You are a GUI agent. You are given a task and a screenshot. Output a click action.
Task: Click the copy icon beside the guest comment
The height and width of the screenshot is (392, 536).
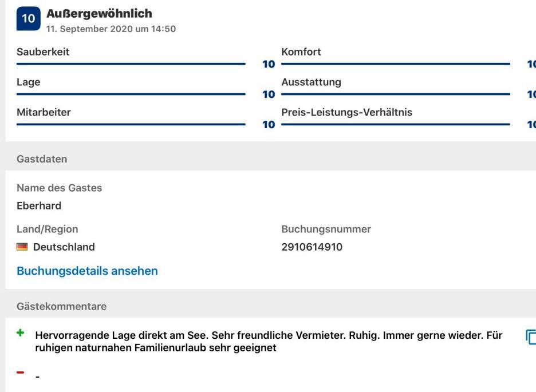(530, 338)
